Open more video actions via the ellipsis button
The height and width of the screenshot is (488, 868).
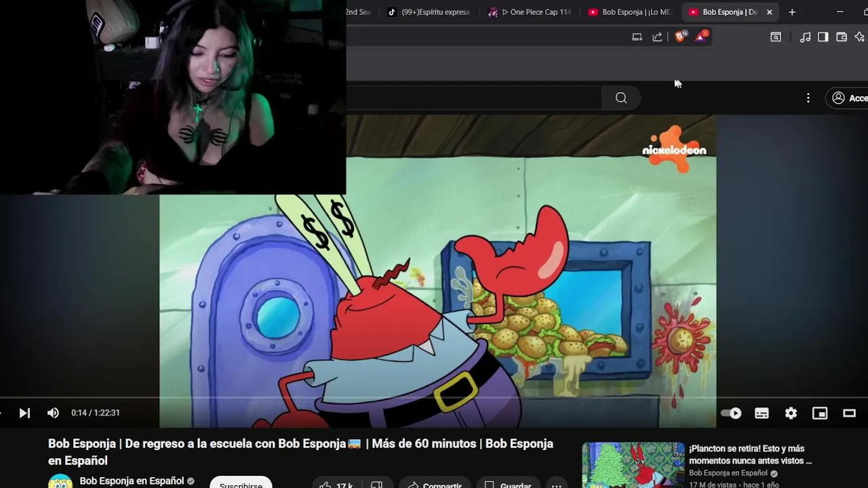click(556, 483)
